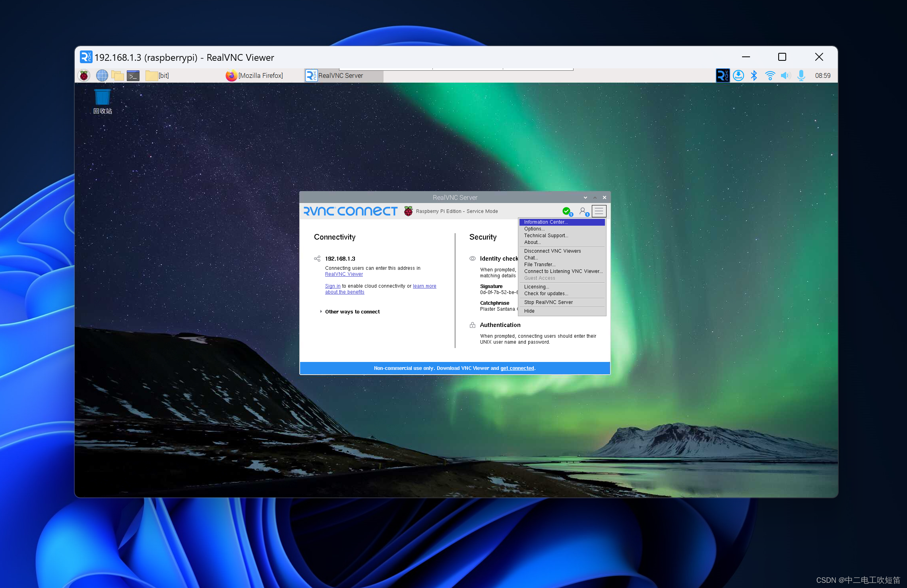Viewport: 907px width, 588px height.
Task: Click the volume speaker tray icon
Action: (x=785, y=75)
